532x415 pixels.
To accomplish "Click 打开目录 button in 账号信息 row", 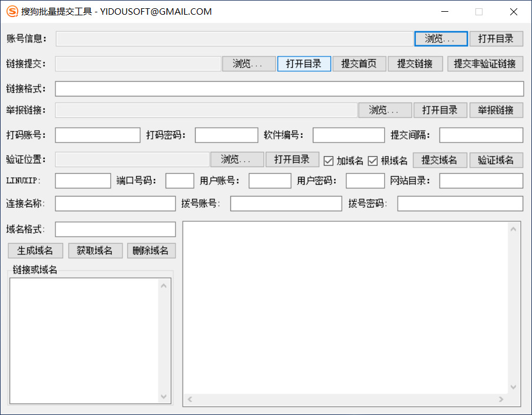I will point(496,39).
